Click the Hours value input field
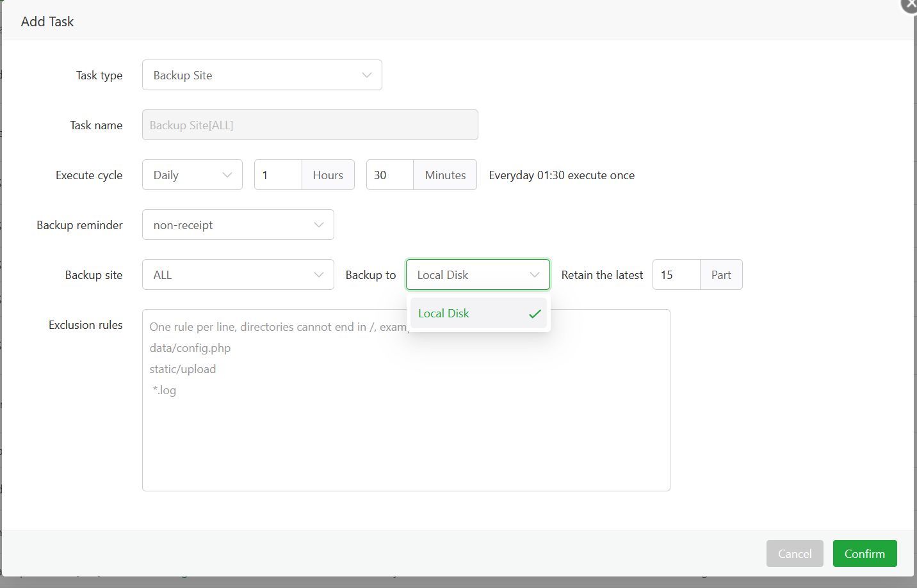Screen dimensions: 917x588 279,175
